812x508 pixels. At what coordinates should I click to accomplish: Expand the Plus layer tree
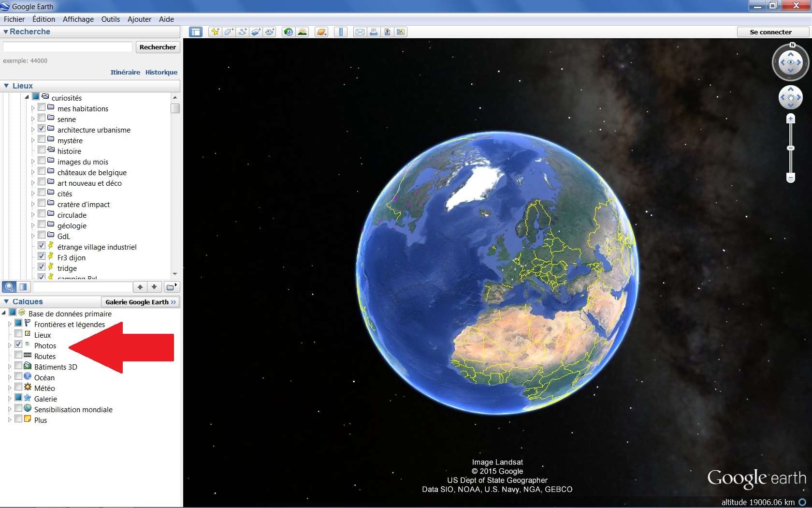click(x=10, y=420)
